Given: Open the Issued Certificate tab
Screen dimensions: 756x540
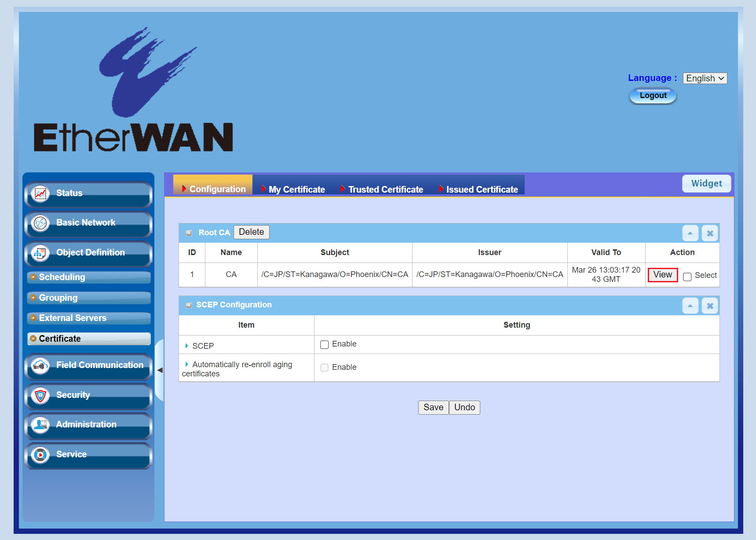Looking at the screenshot, I should 478,190.
